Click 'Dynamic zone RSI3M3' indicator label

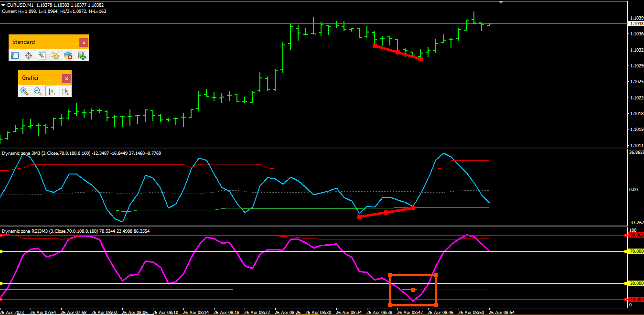click(x=25, y=231)
